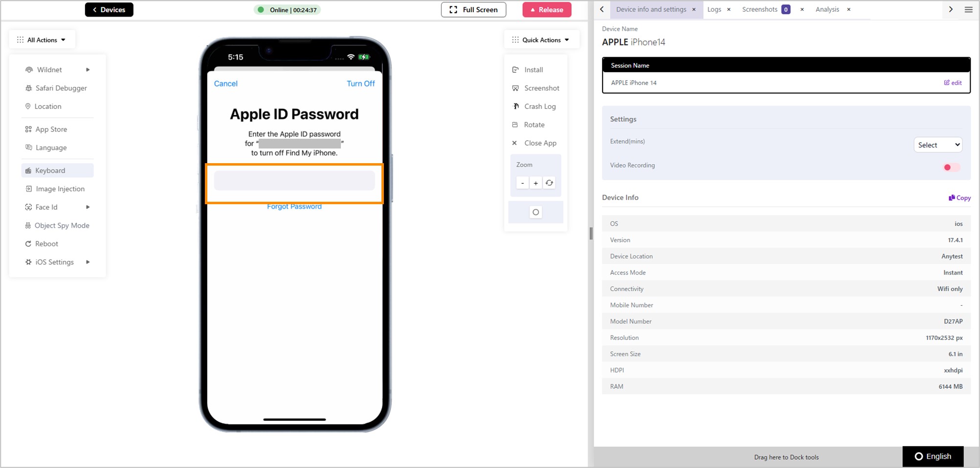Viewport: 980px width, 468px height.
Task: Switch to the Logs tab
Action: click(714, 9)
